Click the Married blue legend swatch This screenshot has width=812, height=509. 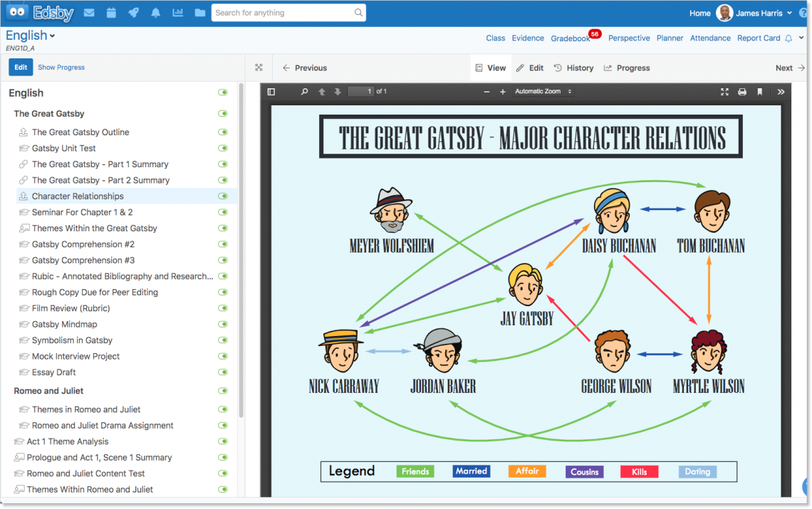point(471,471)
